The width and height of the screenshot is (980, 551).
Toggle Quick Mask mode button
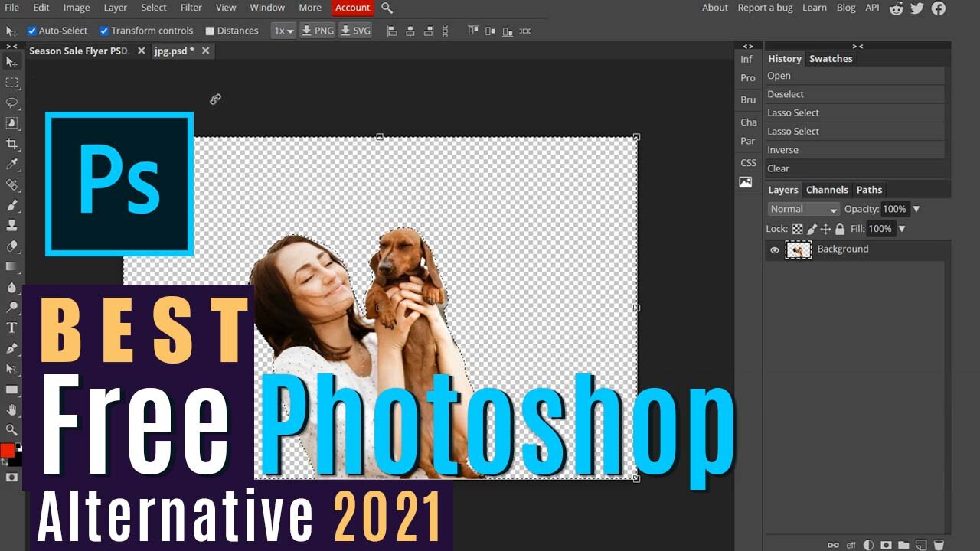(x=11, y=477)
